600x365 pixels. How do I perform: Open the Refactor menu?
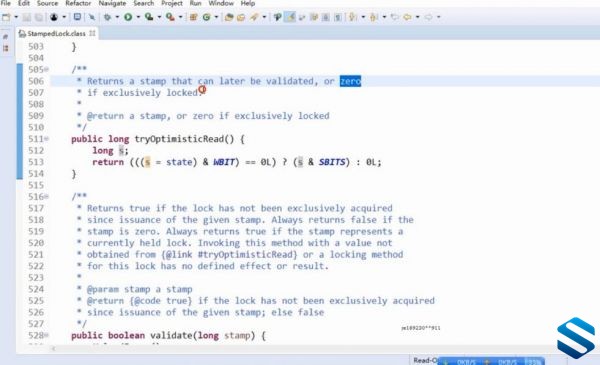tap(78, 3)
